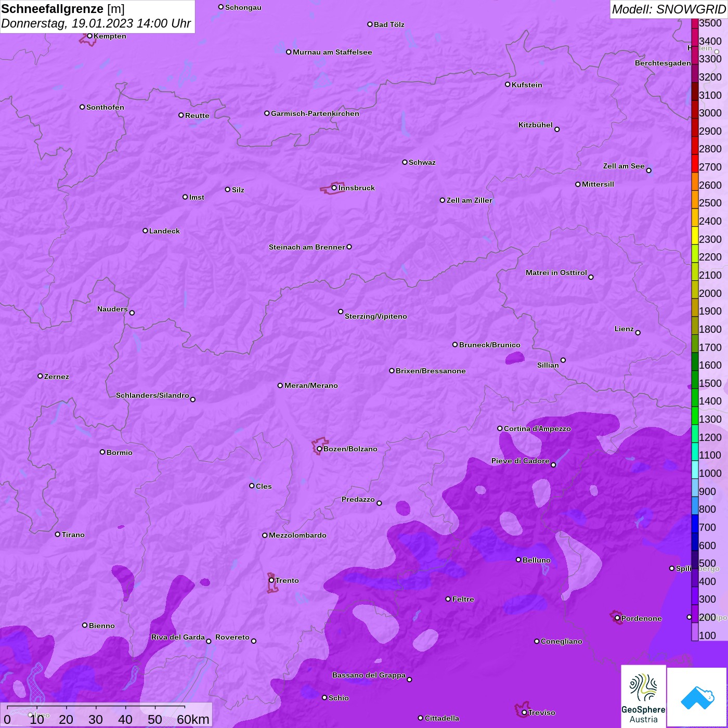Click the "Matrei in Osttirol" label

[556, 272]
